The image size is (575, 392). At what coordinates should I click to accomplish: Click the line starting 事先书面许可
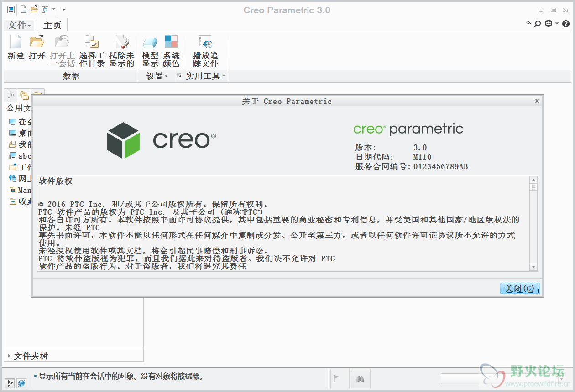(x=277, y=235)
